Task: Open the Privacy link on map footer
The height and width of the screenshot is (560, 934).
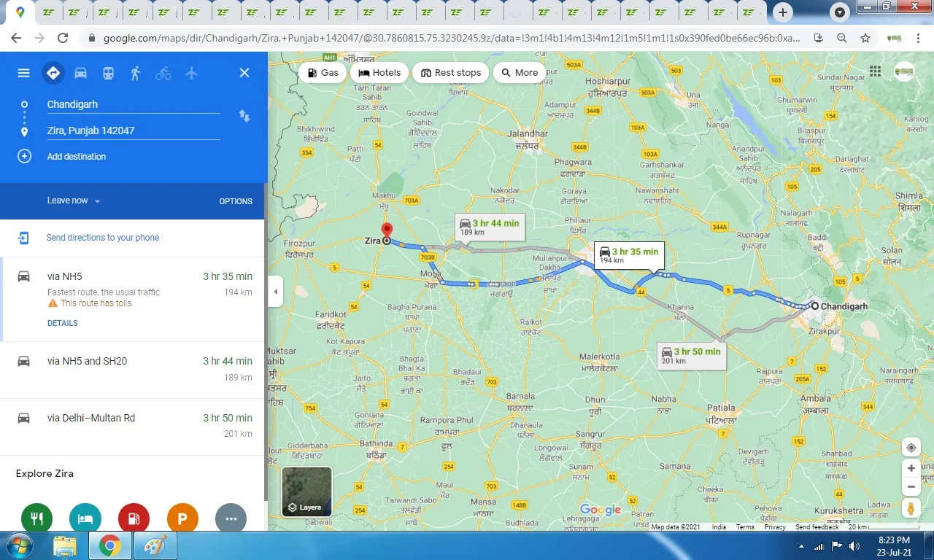Action: point(774,526)
